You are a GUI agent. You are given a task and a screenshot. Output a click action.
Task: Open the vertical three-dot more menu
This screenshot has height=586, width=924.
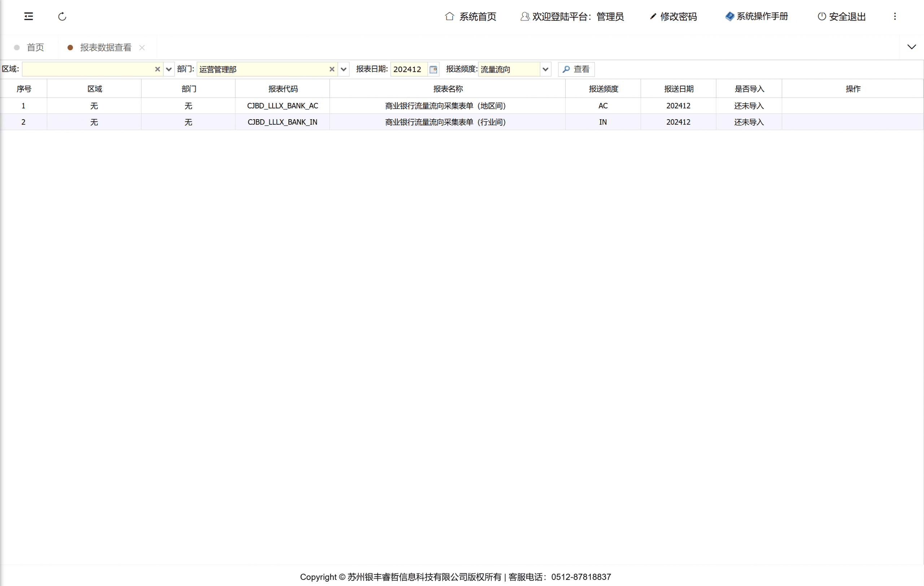(895, 17)
